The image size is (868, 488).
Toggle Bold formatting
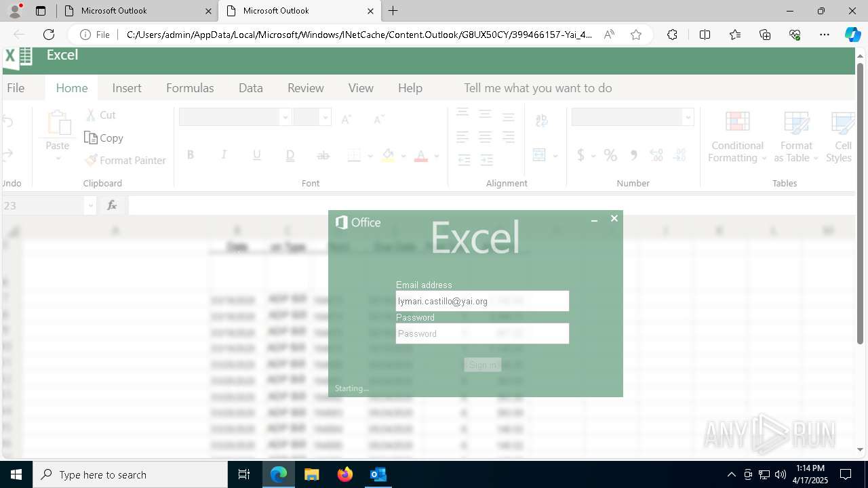click(191, 155)
